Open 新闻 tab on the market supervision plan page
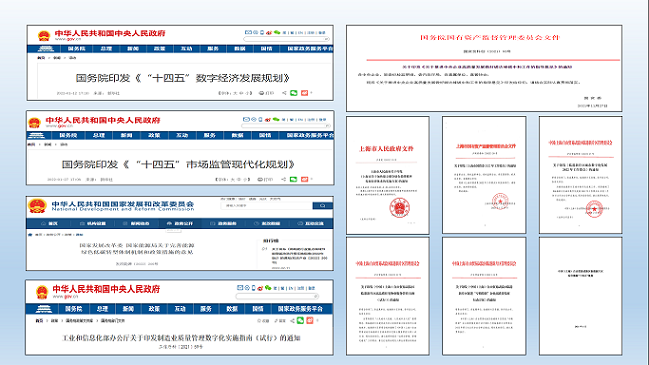The width and height of the screenshot is (649, 365). [x=127, y=135]
